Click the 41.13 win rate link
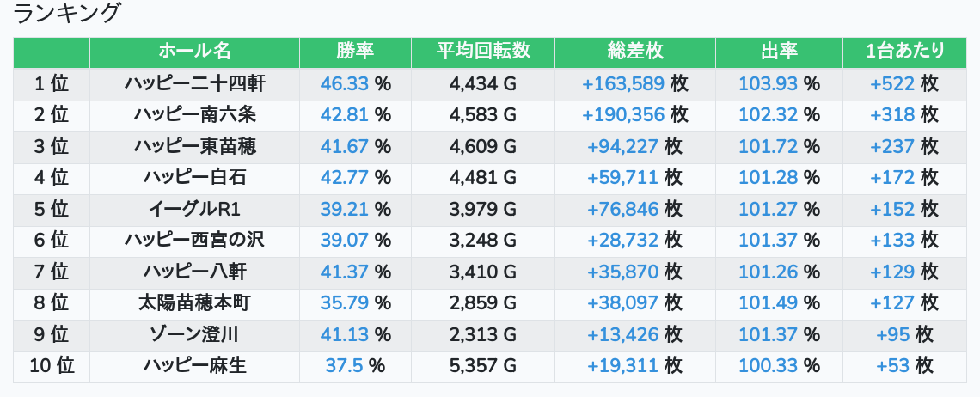Image resolution: width=980 pixels, height=397 pixels. (x=344, y=335)
